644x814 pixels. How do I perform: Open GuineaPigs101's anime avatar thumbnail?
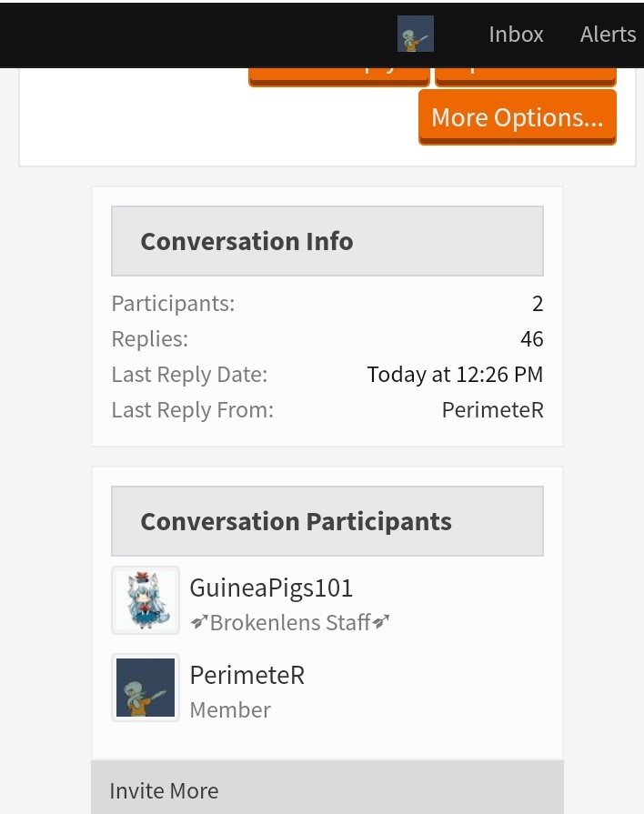point(146,600)
